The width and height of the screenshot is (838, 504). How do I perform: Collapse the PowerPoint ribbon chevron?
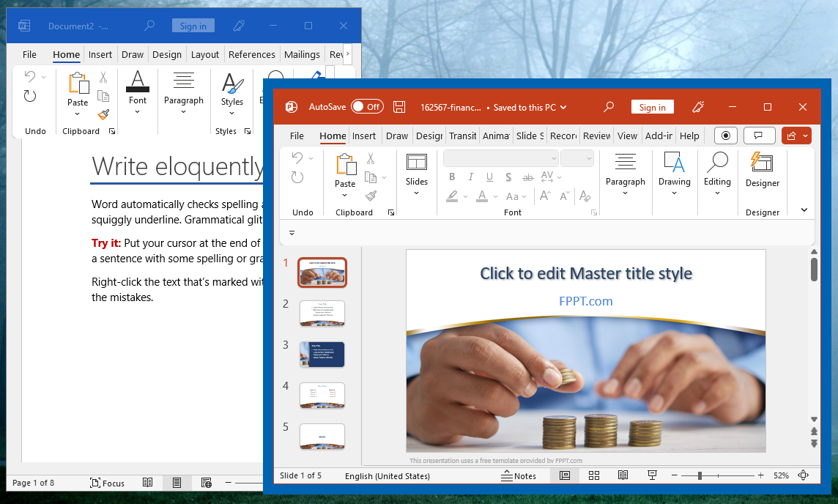pos(804,210)
